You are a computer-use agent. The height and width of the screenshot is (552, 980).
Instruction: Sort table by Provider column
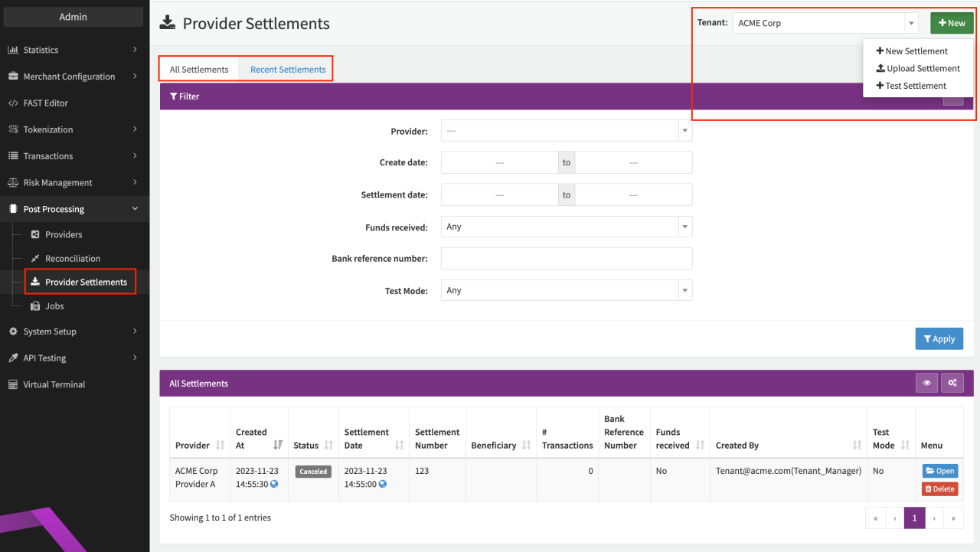(x=220, y=445)
